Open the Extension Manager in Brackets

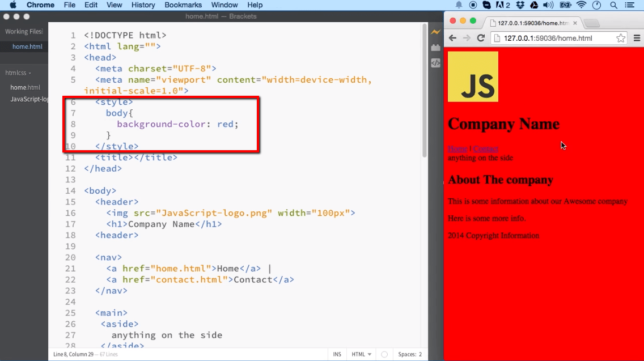(x=435, y=48)
